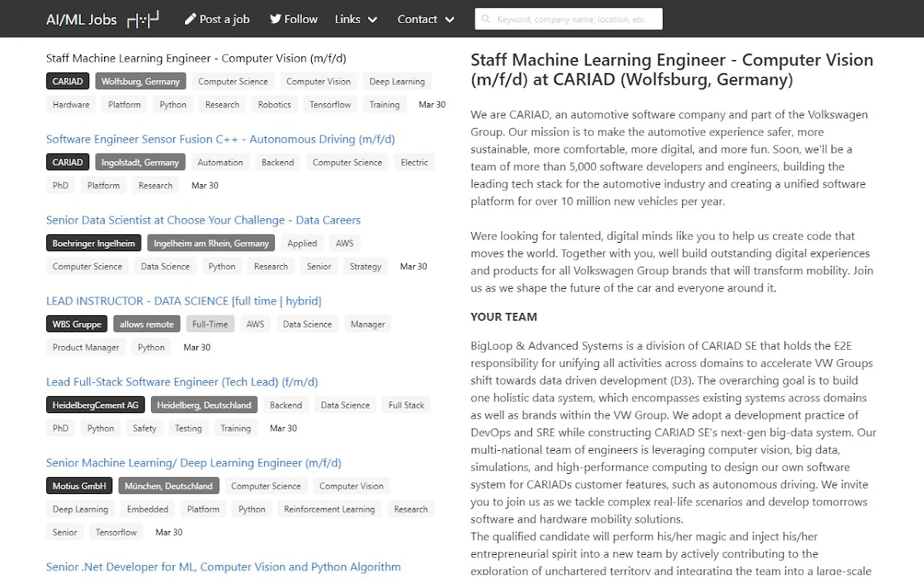
Task: Click the Safety tag
Action: (x=145, y=428)
